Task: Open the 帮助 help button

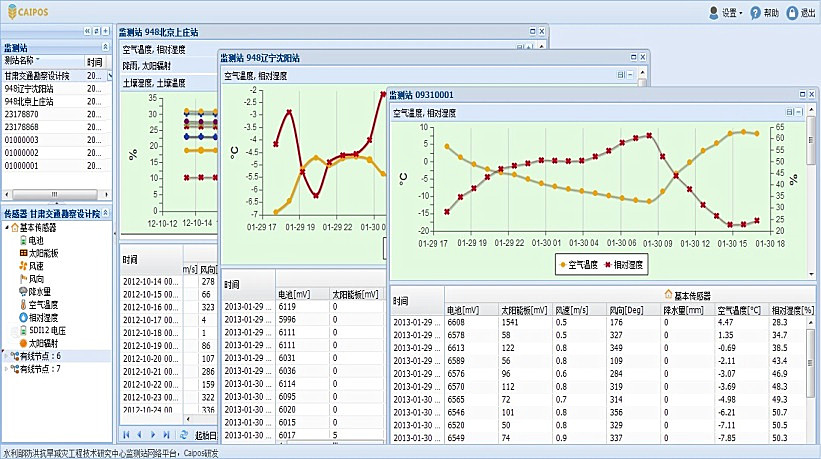Action: [x=764, y=13]
